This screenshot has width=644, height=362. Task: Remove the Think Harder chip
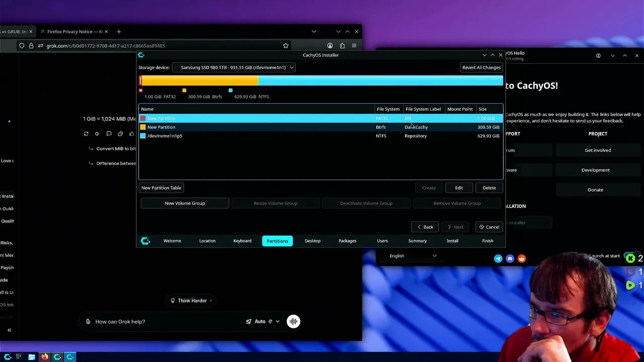(x=211, y=301)
